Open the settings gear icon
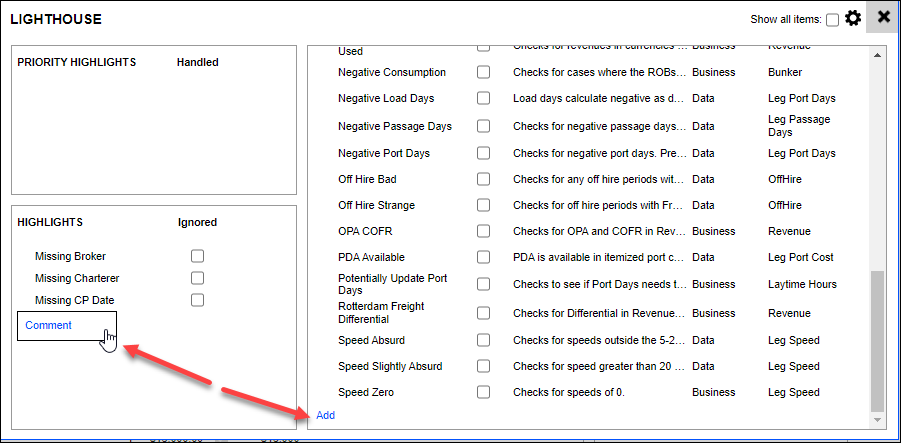Screen dimensions: 901x443 click(853, 18)
